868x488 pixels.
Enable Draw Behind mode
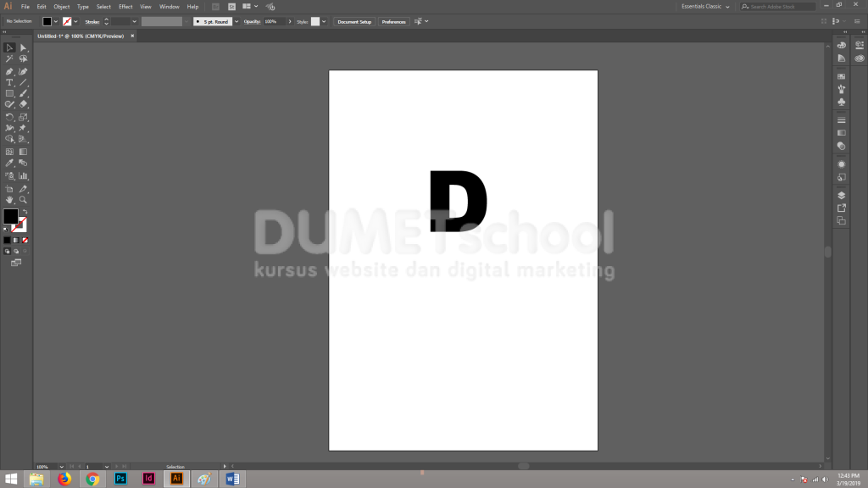click(16, 251)
